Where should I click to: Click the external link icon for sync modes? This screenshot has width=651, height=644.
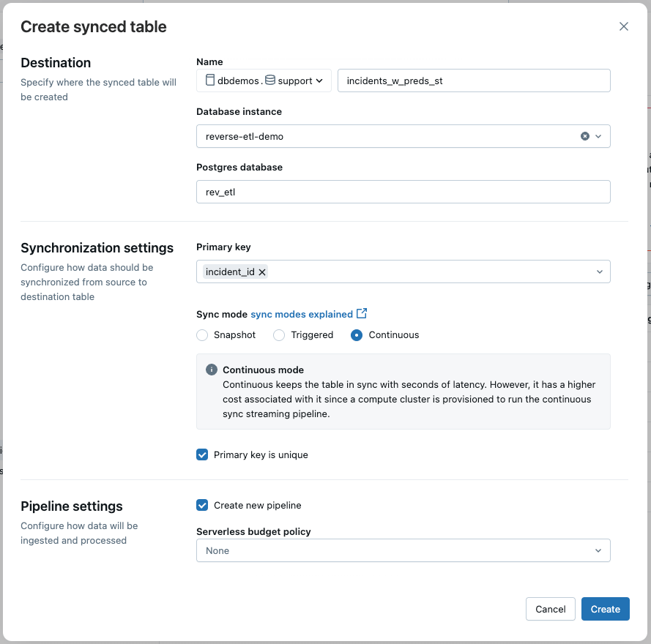[362, 314]
